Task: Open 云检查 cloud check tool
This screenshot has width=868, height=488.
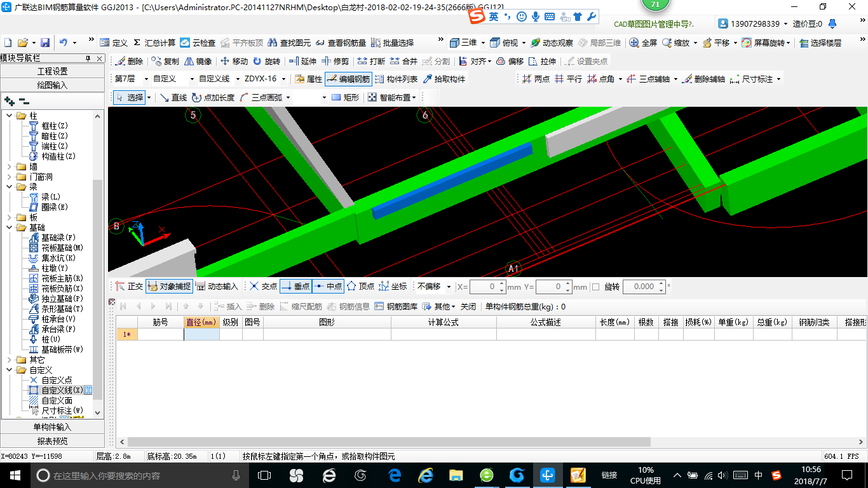Action: click(x=198, y=43)
